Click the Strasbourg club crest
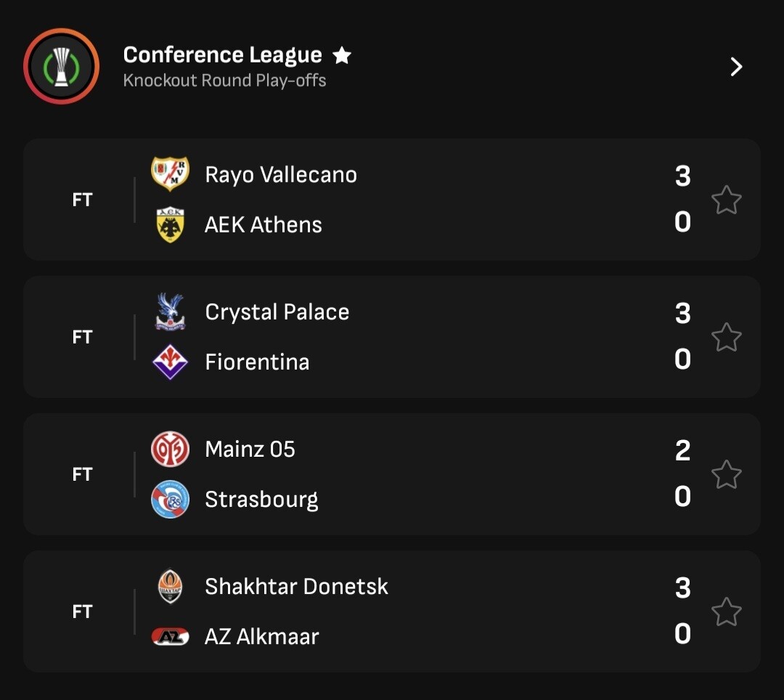 170,500
